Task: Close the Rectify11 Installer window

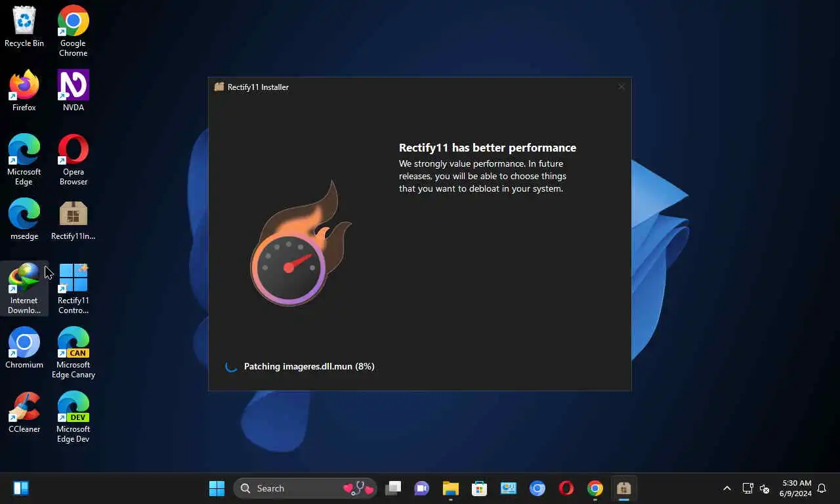Action: 621,87
